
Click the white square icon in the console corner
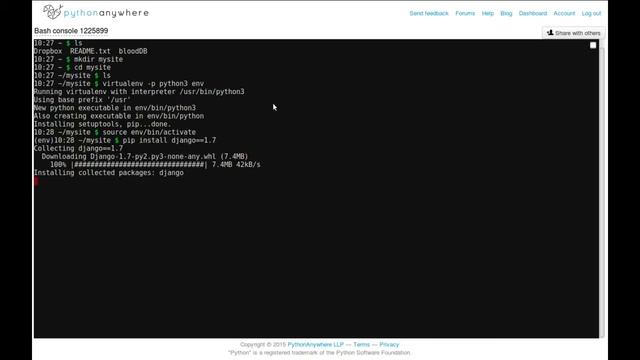coord(593,45)
